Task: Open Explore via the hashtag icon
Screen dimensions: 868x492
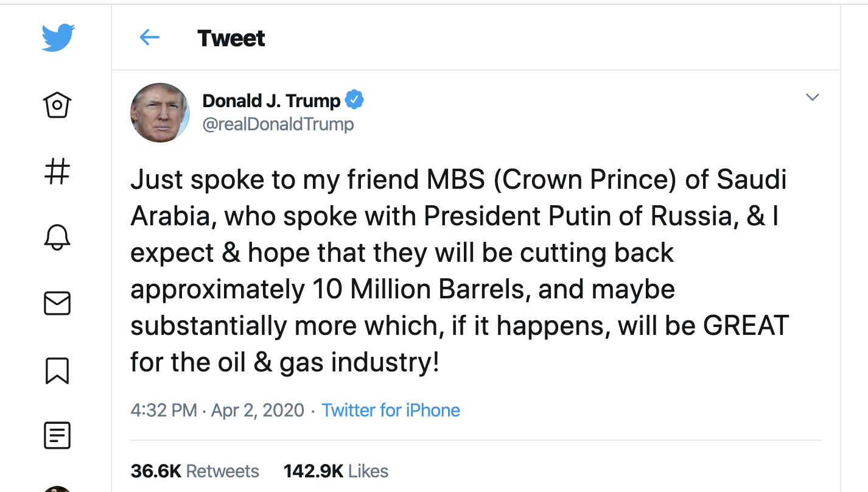Action: [57, 171]
